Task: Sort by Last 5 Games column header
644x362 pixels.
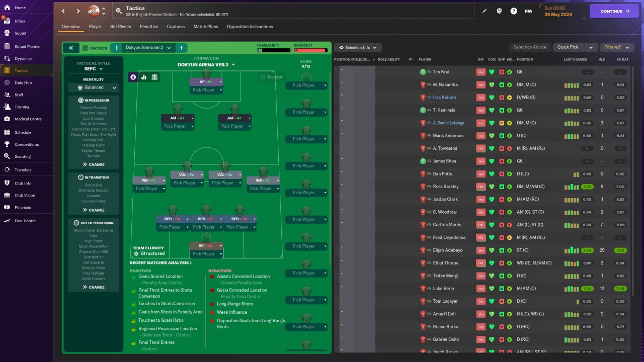Action: (x=575, y=59)
